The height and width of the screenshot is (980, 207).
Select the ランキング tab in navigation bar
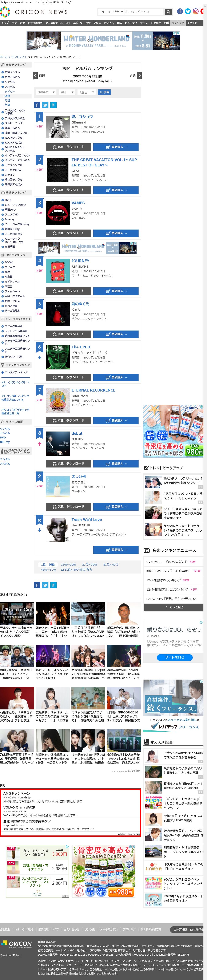click(178, 23)
